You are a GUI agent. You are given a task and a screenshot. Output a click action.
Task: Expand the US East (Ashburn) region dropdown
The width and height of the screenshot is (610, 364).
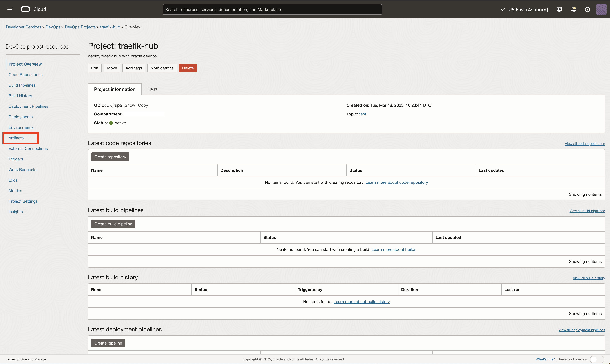524,10
